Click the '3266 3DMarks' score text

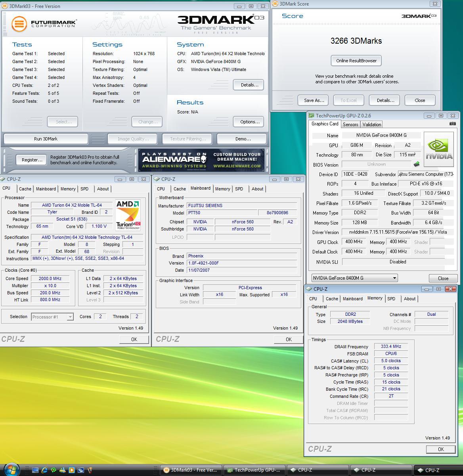click(356, 41)
